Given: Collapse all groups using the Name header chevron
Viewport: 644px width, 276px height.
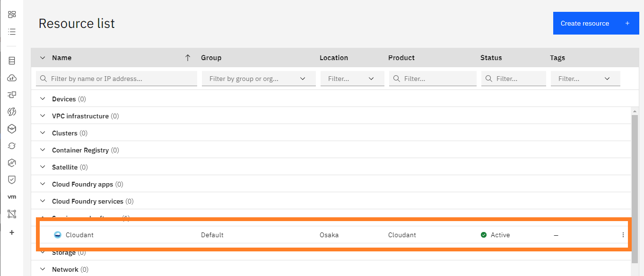Looking at the screenshot, I should 43,58.
